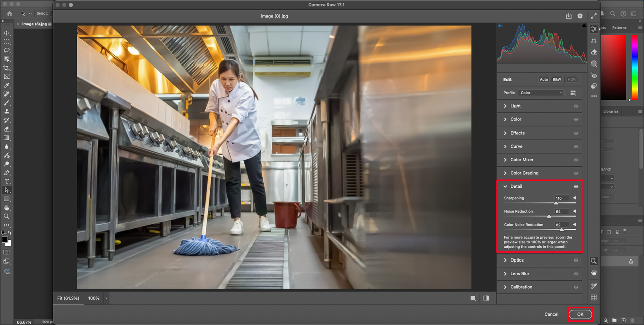Open the zoom level dropdown arrow
Viewport: 644px width, 325px height.
(106, 298)
